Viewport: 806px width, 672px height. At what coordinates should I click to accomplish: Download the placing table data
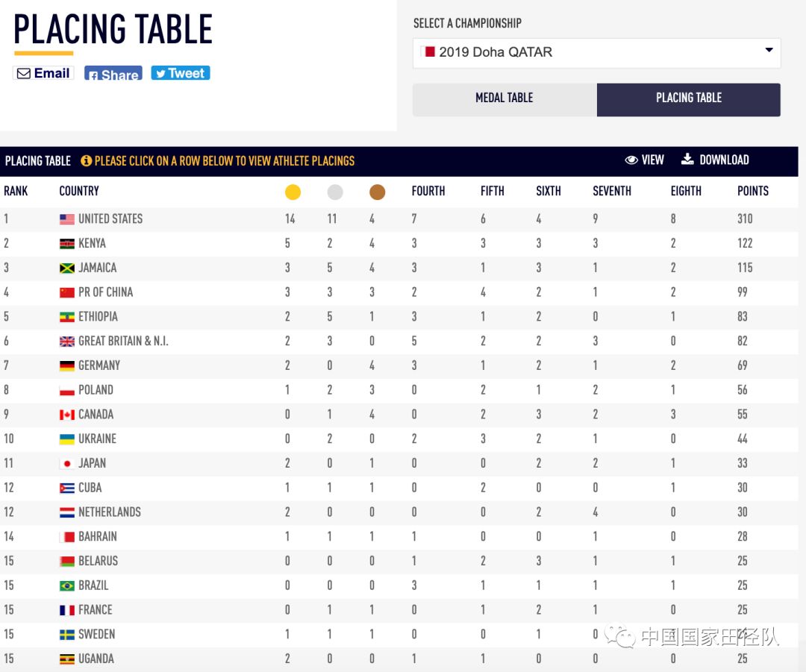715,160
